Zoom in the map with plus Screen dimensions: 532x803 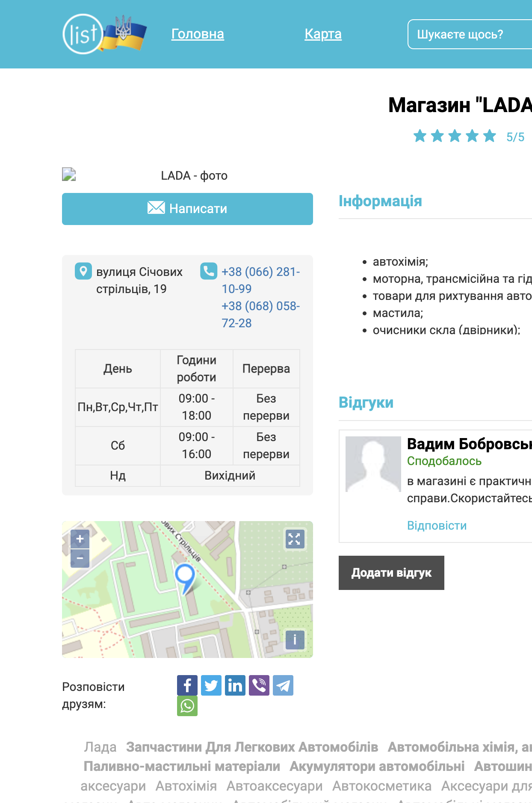80,539
